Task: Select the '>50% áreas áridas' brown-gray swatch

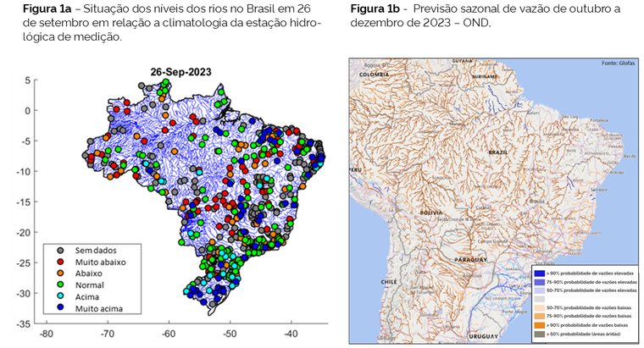Action: pos(539,334)
